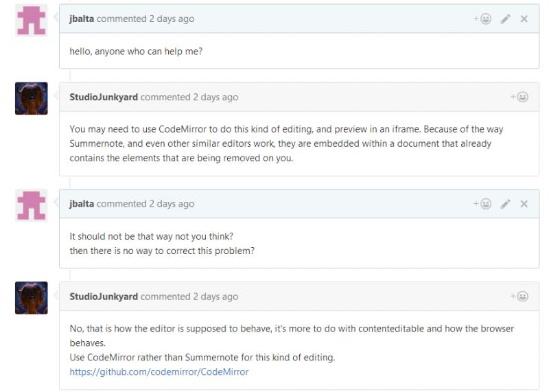Delete jbalta's 'It should not be' comment
Screen dimensions: 549x392
click(524, 204)
